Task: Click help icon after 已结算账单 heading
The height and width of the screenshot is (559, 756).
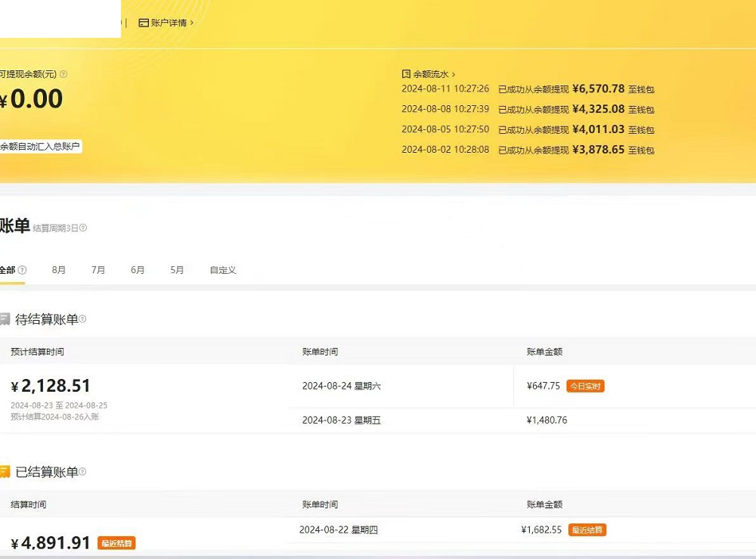Action: click(x=82, y=472)
